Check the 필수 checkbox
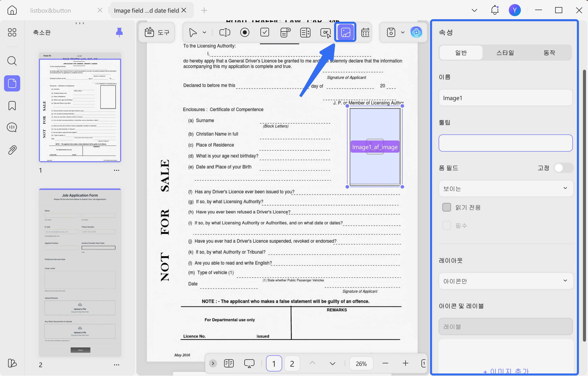The image size is (588, 376). [447, 225]
